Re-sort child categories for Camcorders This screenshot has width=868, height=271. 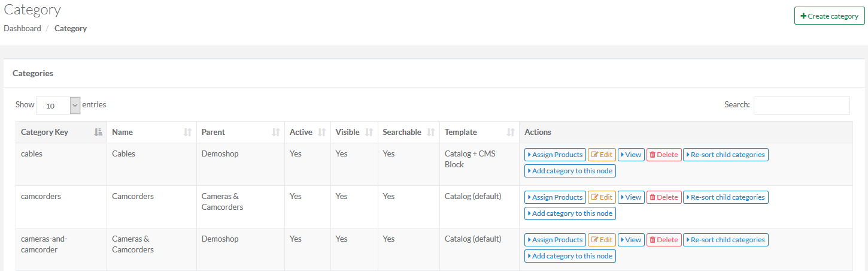coord(726,197)
